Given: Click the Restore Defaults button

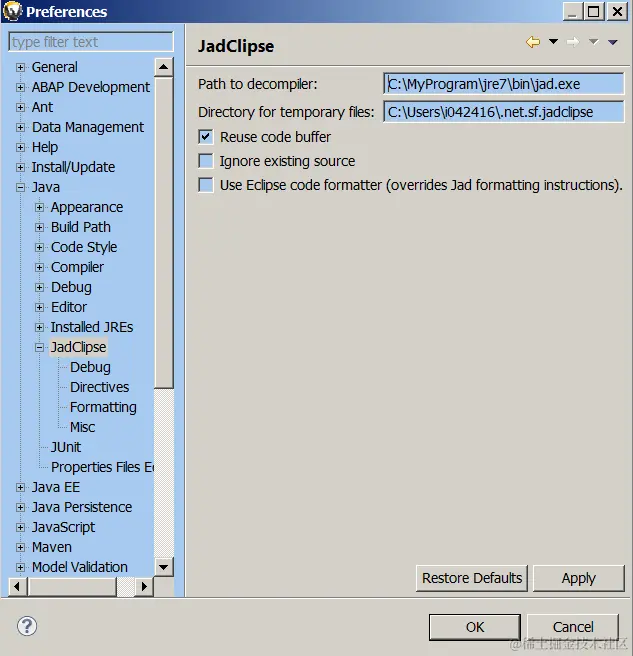Looking at the screenshot, I should pyautogui.click(x=472, y=578).
